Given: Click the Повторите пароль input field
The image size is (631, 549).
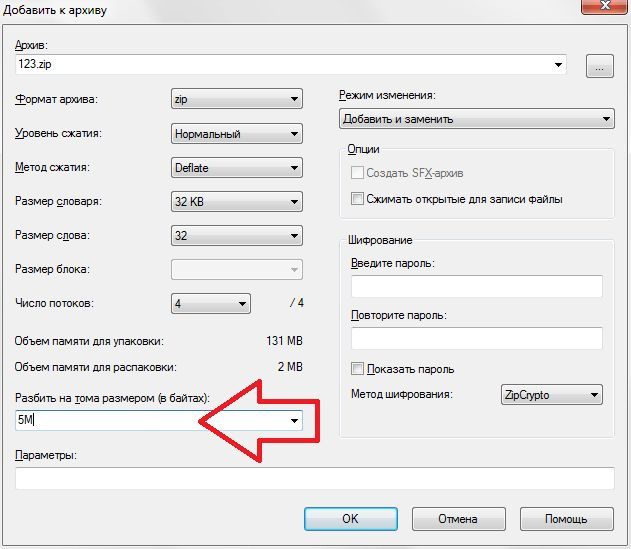Looking at the screenshot, I should pyautogui.click(x=476, y=338).
